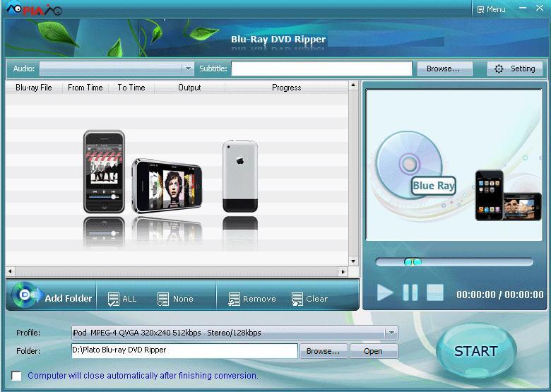Click the To Time column header

131,88
